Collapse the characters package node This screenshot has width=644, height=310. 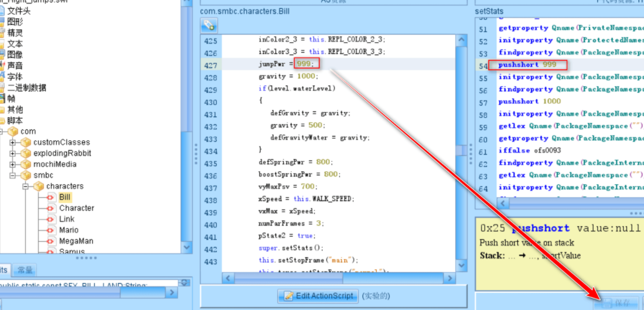(x=26, y=186)
